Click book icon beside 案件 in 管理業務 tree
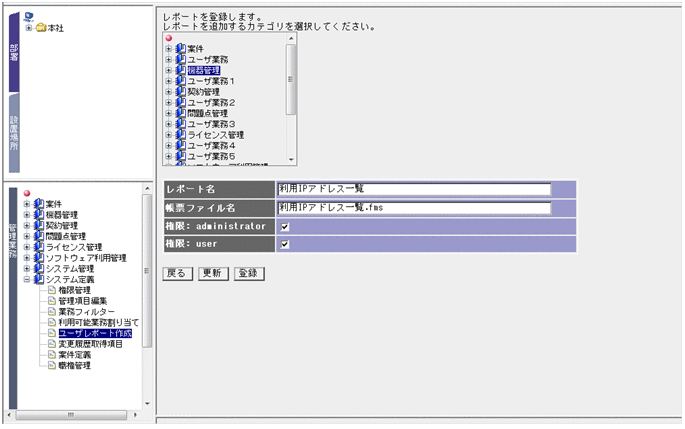Screen dimensions: 685x429 pyautogui.click(x=39, y=204)
